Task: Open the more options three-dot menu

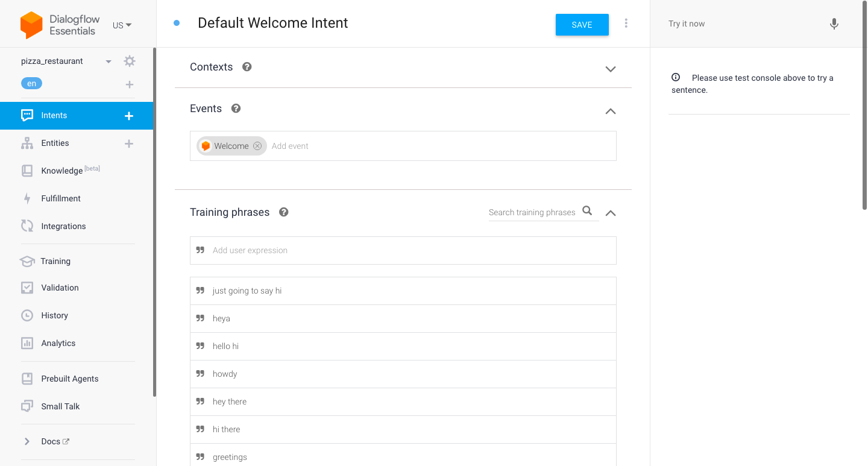Action: coord(626,24)
